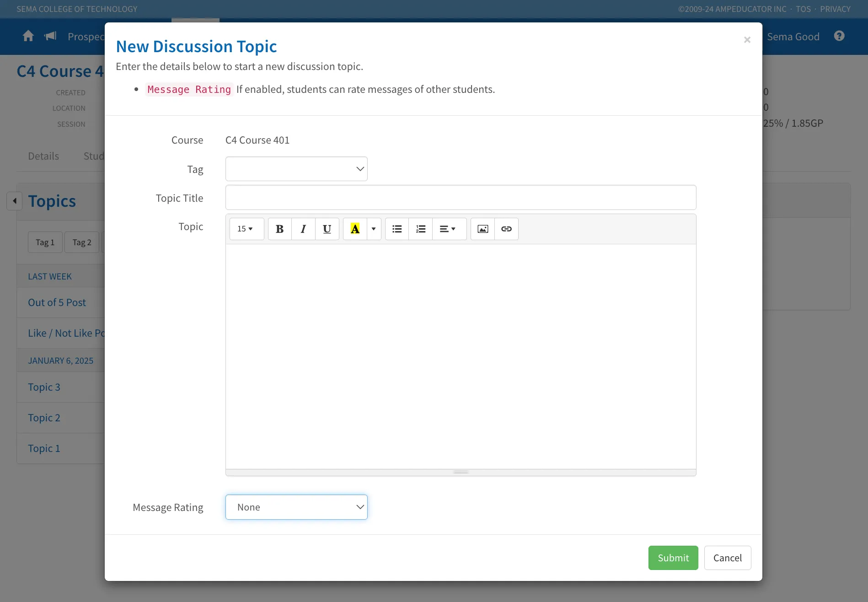Screen dimensions: 868x602
Task: Cancel the new discussion topic dialog
Action: click(x=728, y=558)
